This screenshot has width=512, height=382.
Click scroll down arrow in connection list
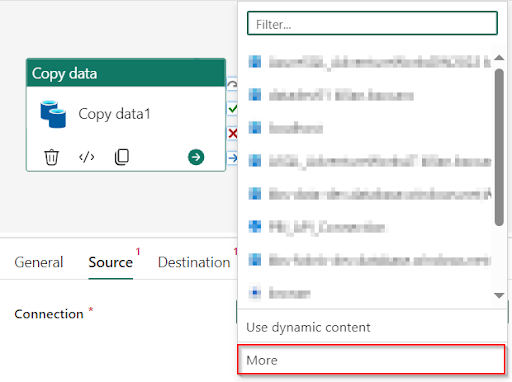click(x=499, y=295)
